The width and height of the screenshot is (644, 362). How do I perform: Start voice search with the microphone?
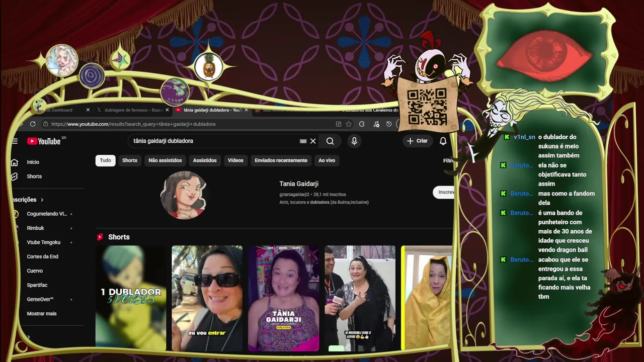[354, 141]
